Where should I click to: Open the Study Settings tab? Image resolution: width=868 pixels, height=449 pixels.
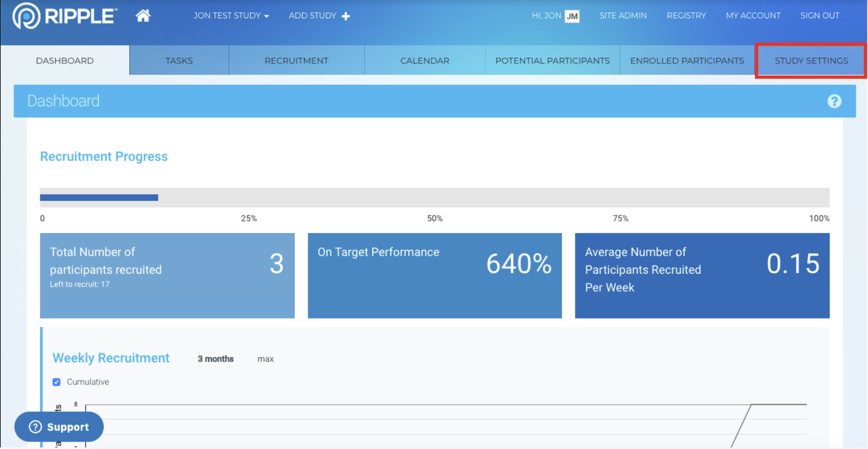pyautogui.click(x=811, y=61)
